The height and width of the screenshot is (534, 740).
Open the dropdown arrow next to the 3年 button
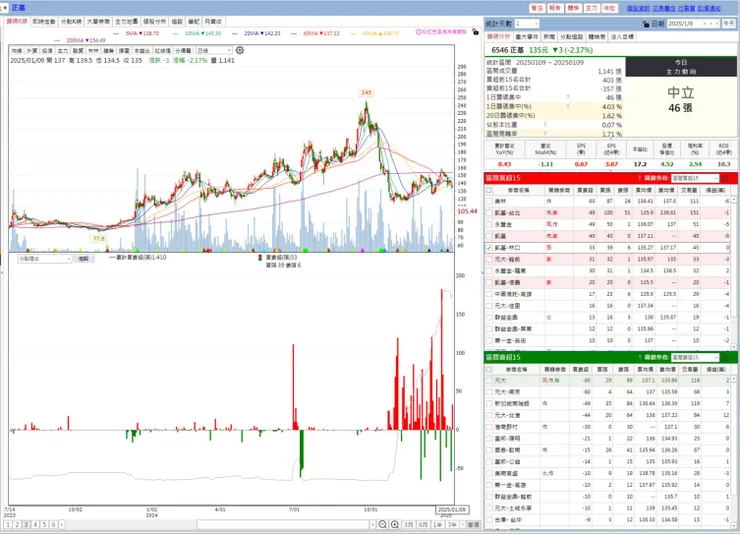tap(462, 525)
